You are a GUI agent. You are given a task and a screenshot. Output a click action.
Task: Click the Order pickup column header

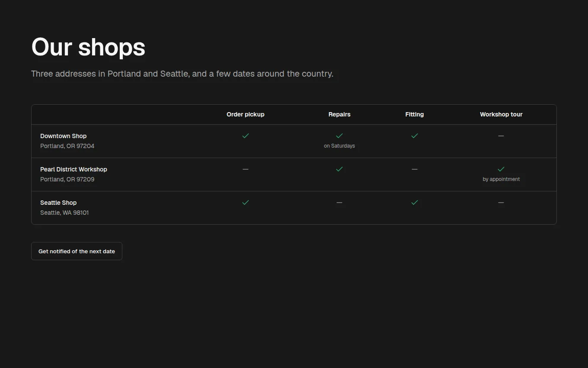(246, 114)
